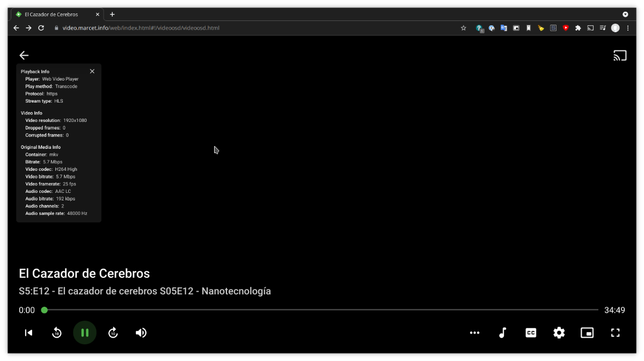Screen dimensions: 644x361
Task: Click the Dropped frames 0 row
Action: [46, 128]
